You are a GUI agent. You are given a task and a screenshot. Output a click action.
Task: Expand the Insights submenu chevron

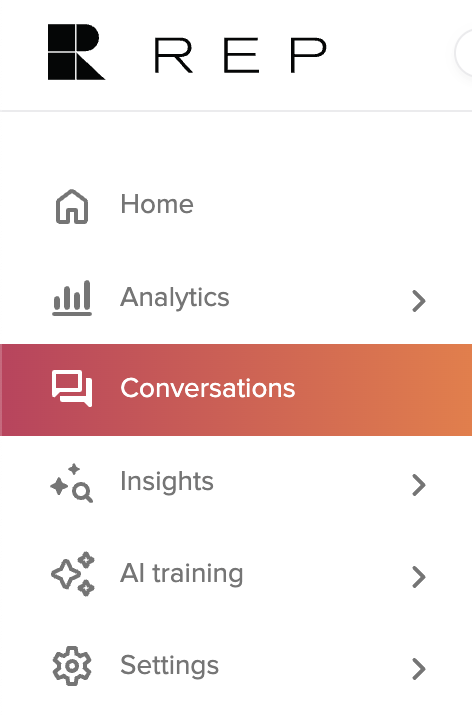[419, 485]
